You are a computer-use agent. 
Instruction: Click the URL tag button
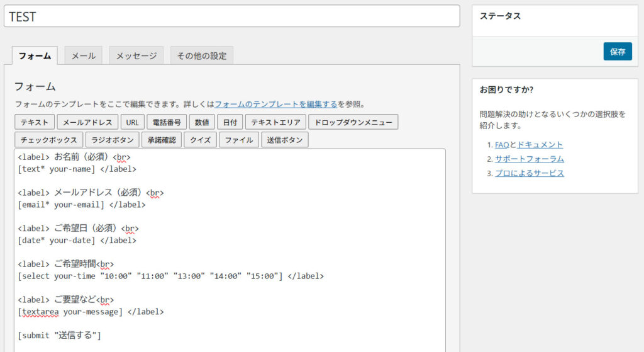click(x=133, y=122)
